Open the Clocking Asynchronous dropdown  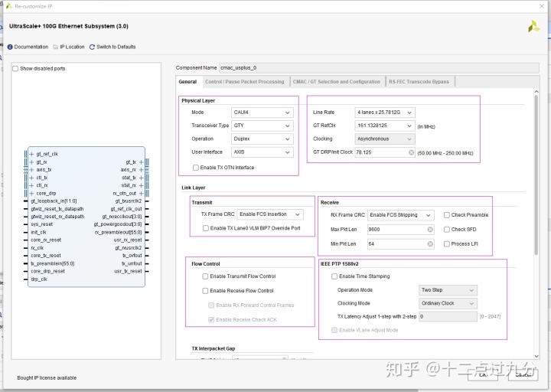click(385, 139)
